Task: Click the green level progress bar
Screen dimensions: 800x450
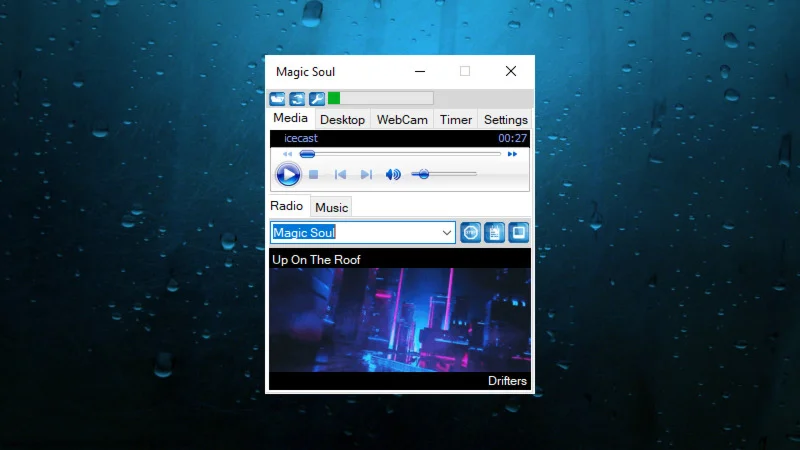Action: tap(381, 98)
